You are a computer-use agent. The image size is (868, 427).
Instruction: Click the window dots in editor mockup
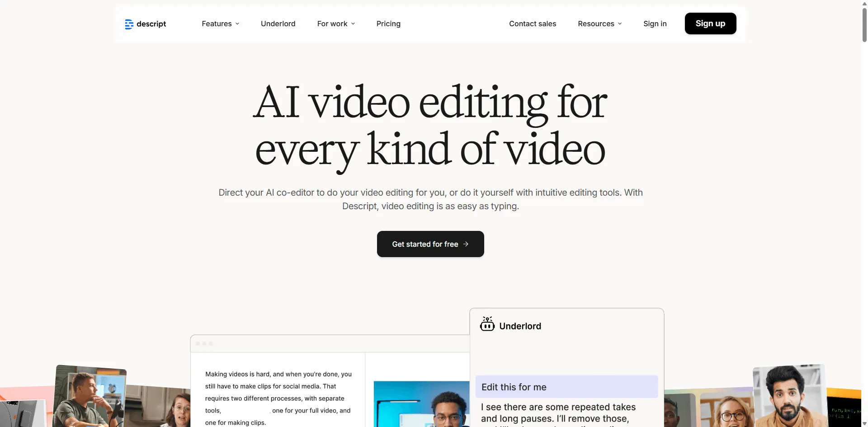coord(204,344)
